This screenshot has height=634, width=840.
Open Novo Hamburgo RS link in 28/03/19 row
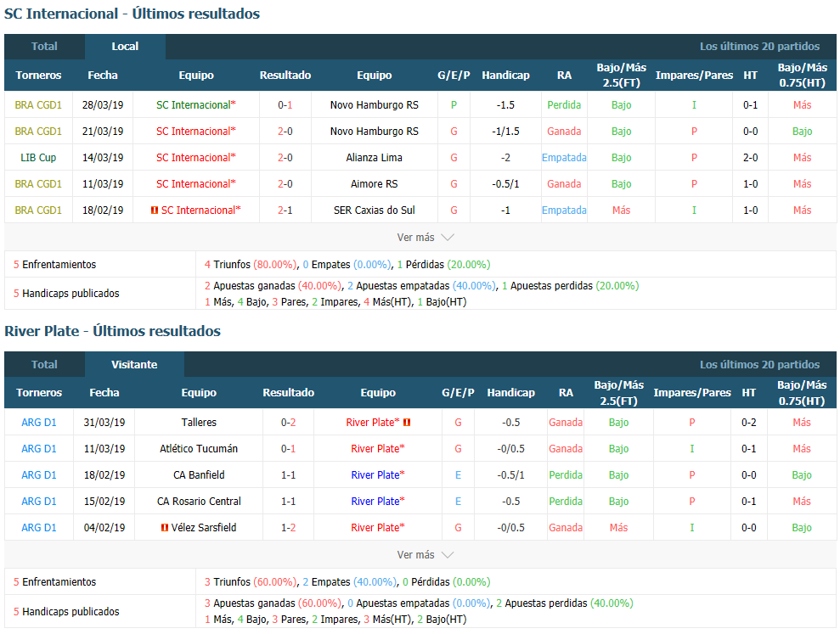(x=374, y=105)
